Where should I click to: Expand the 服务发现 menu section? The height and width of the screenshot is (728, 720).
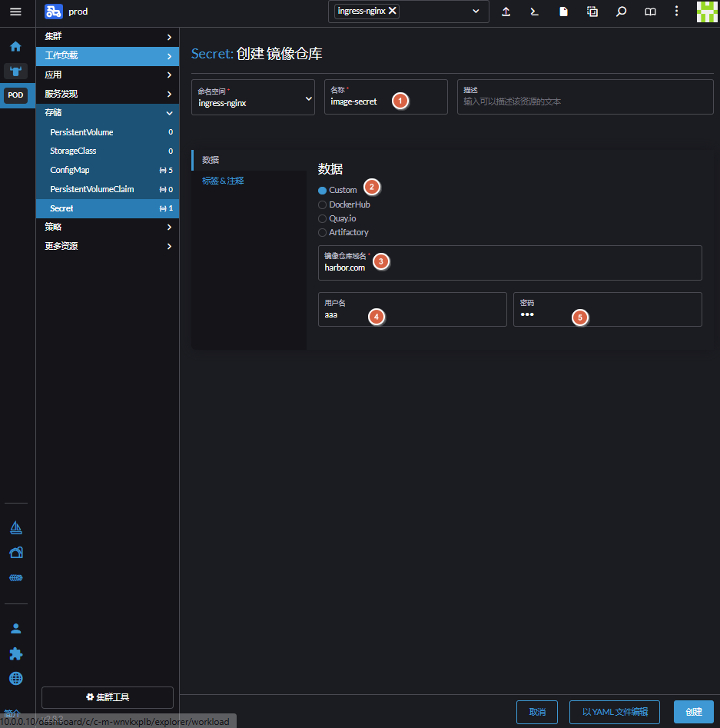(x=108, y=94)
